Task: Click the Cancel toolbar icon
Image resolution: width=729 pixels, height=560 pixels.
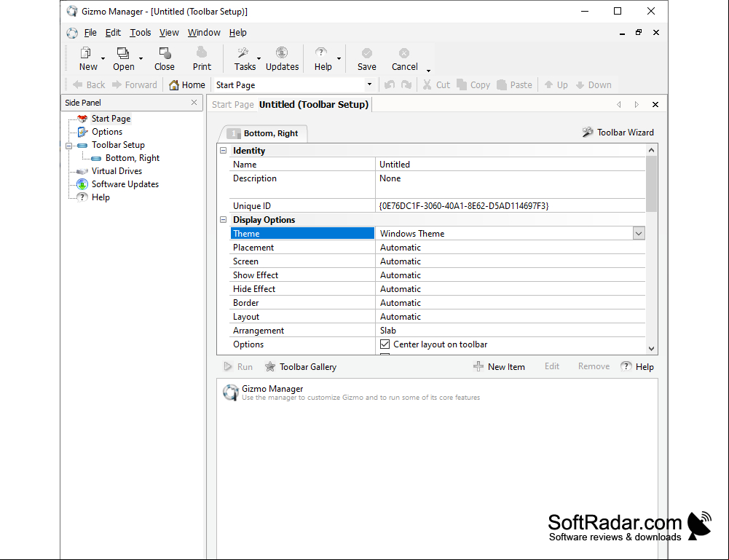Action: click(404, 53)
